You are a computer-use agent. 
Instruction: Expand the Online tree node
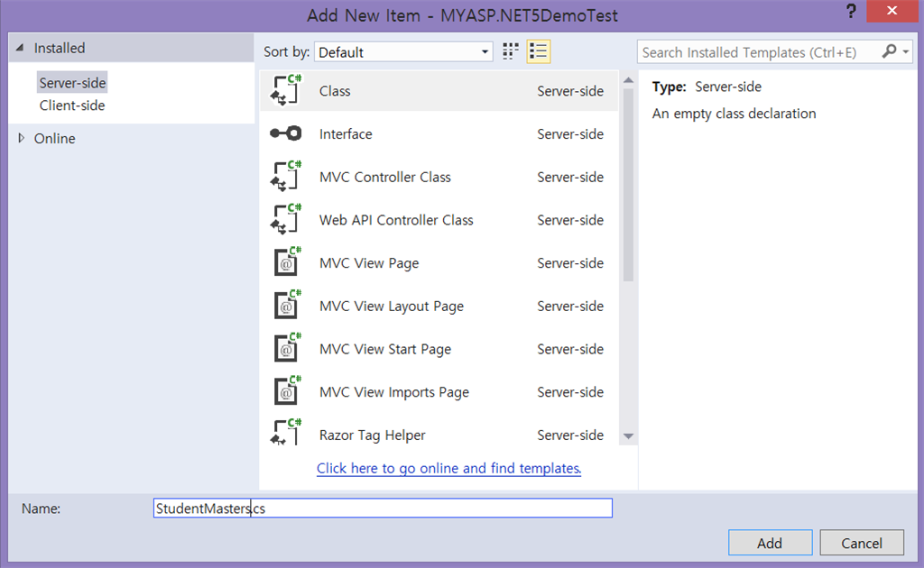click(22, 138)
